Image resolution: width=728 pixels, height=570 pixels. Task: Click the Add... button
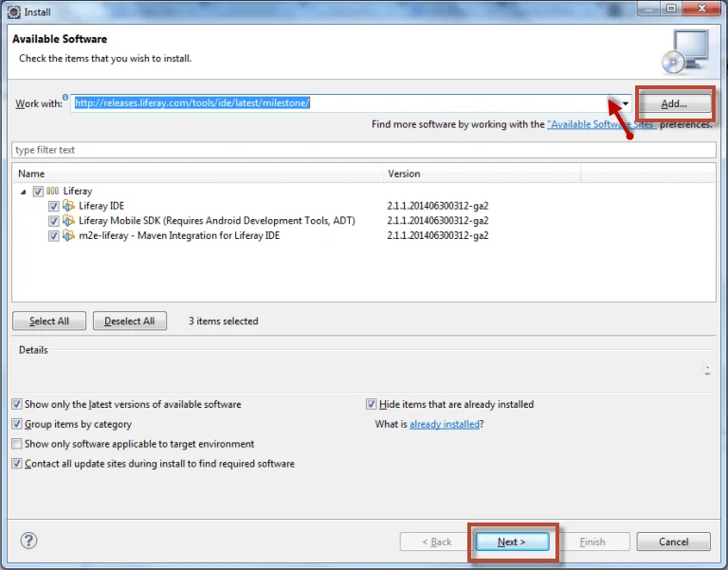point(674,103)
